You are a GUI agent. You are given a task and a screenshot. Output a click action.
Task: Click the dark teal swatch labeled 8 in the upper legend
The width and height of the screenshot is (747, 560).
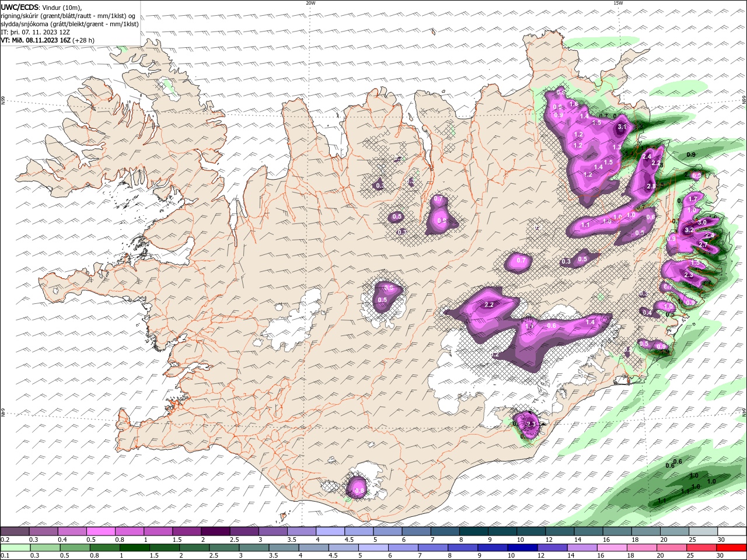coord(474,531)
